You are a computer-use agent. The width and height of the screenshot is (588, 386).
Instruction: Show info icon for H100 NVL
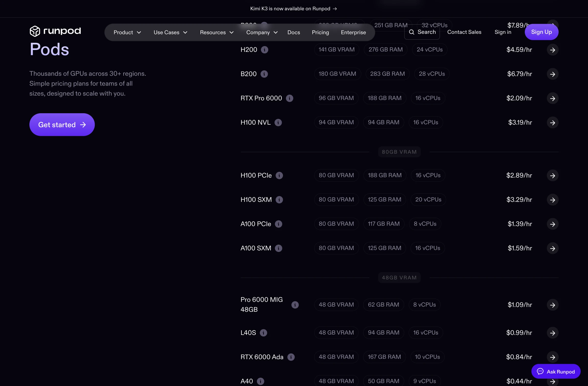278,122
